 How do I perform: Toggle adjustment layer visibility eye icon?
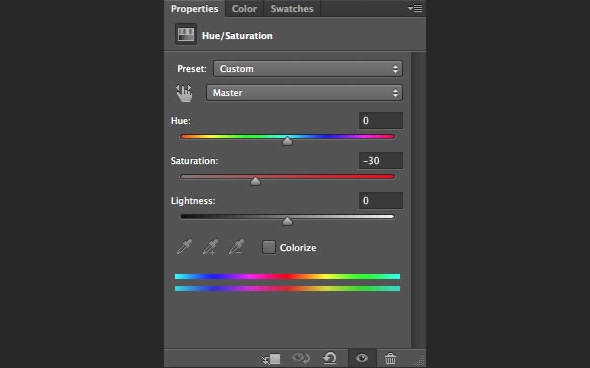[362, 358]
